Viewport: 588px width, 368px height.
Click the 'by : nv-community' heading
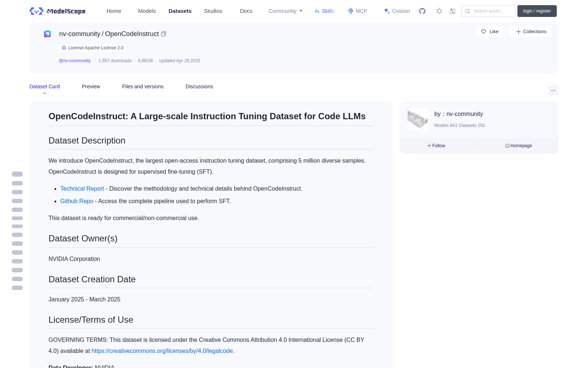[459, 114]
